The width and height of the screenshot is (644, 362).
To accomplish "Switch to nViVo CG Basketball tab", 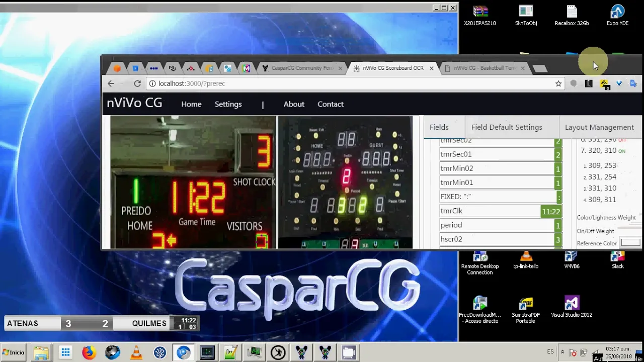I will click(x=485, y=68).
